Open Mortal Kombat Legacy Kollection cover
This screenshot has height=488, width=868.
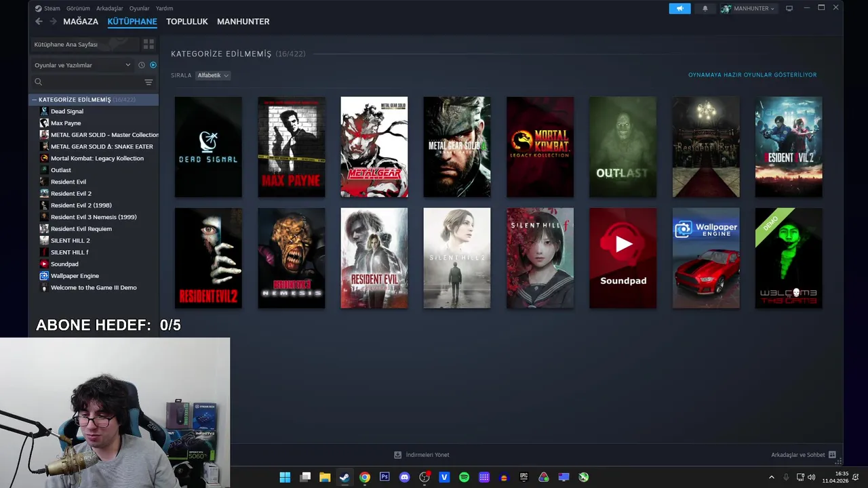(540, 147)
